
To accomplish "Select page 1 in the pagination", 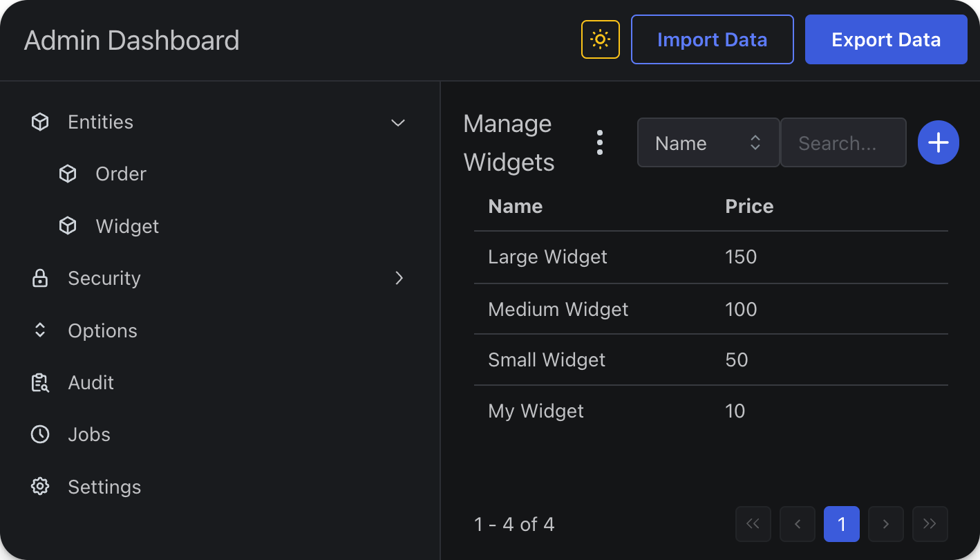I will click(x=841, y=524).
